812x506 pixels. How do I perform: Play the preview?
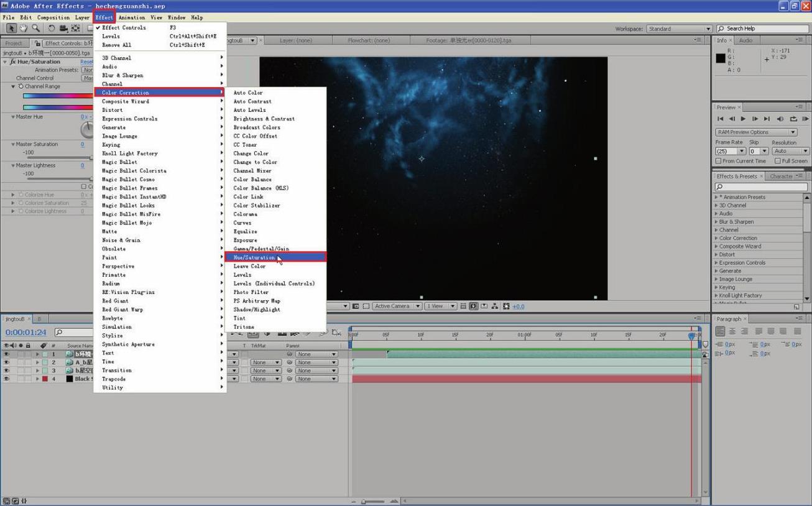point(743,119)
